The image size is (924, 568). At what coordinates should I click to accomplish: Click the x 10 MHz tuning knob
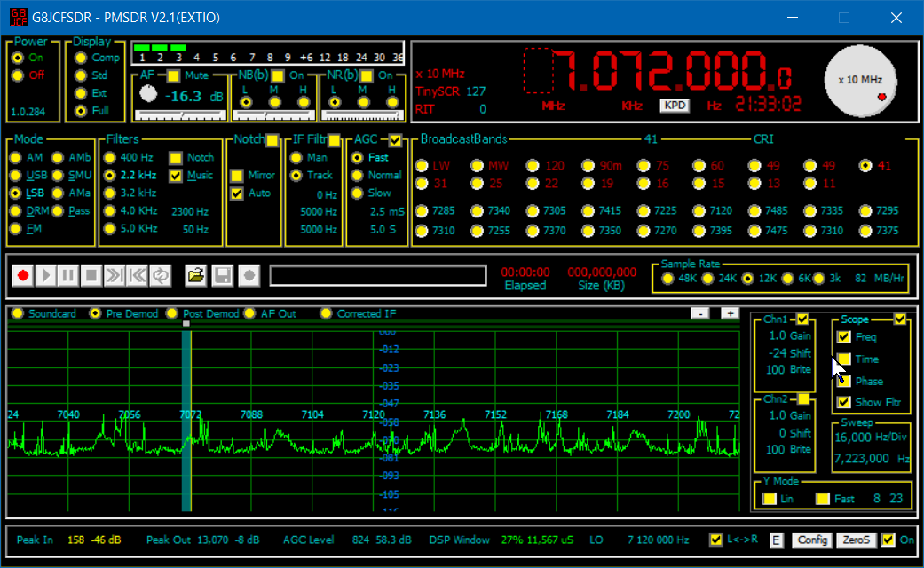(x=859, y=81)
